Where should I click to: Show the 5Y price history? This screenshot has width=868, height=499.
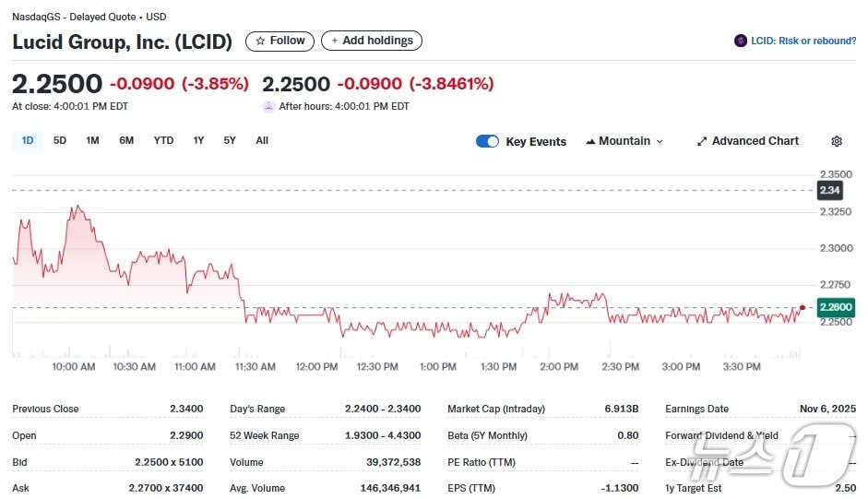click(x=230, y=140)
